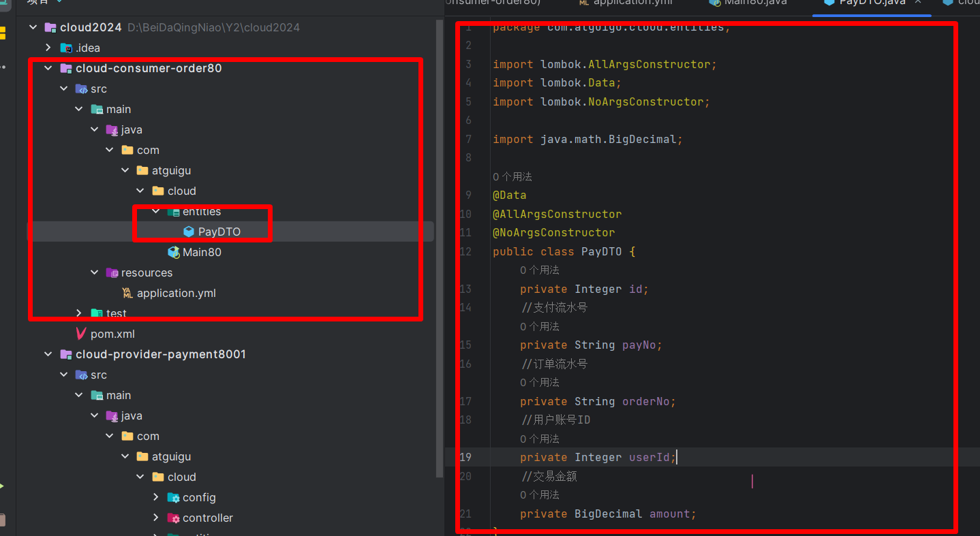Close the PayDTO.java editor tab
The height and width of the screenshot is (536, 980).
(917, 3)
